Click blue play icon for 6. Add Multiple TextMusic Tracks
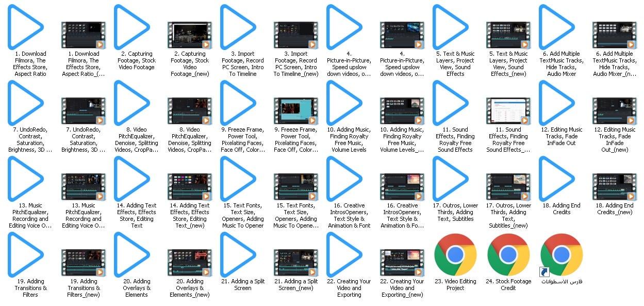 click(x=557, y=27)
